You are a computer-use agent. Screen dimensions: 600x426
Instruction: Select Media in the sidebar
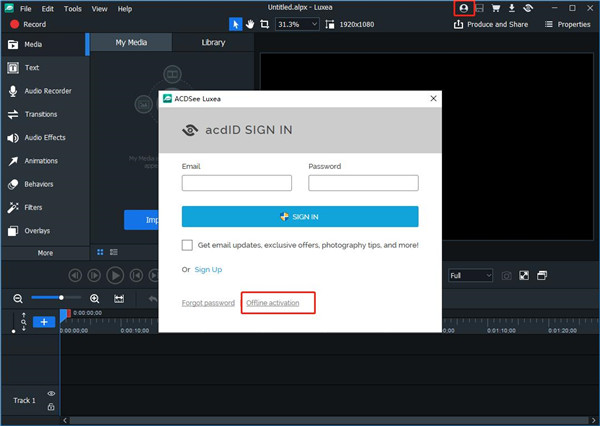(x=45, y=44)
